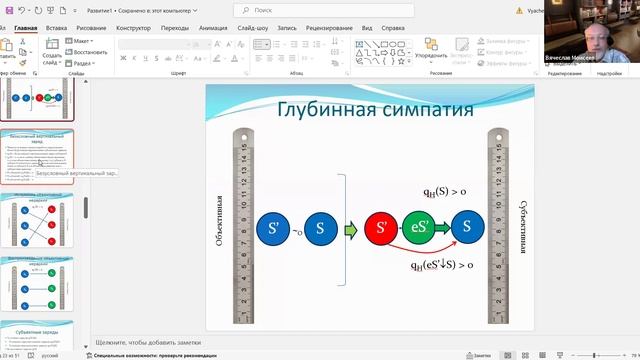Viewport: 640px width, 360px height.
Task: Open the font name combo box
Action: coord(155,44)
